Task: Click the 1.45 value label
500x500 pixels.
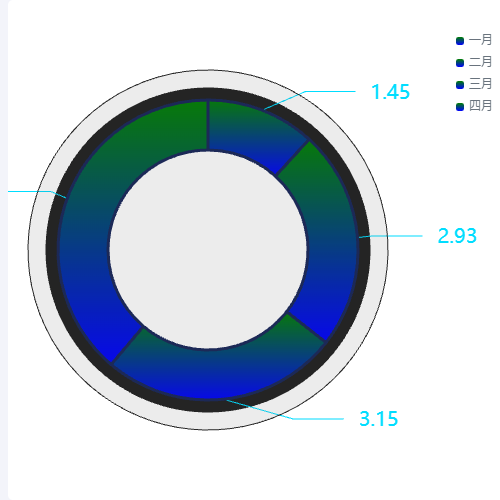Action: 390,92
